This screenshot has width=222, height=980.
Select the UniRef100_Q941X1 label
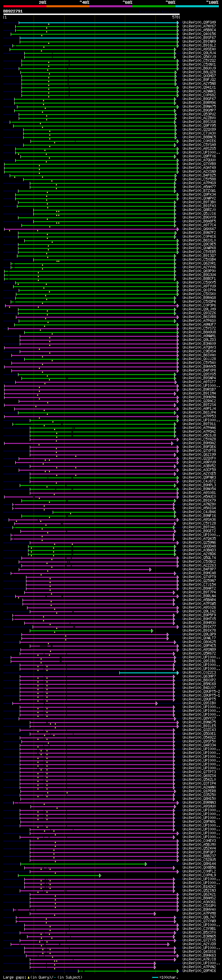point(199,87)
